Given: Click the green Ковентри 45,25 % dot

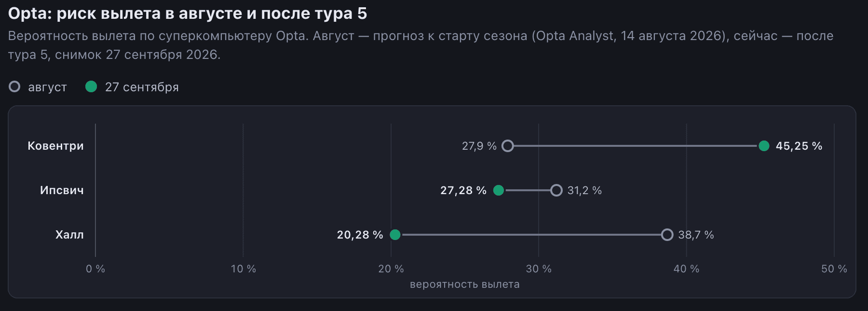Looking at the screenshot, I should pos(764,146).
